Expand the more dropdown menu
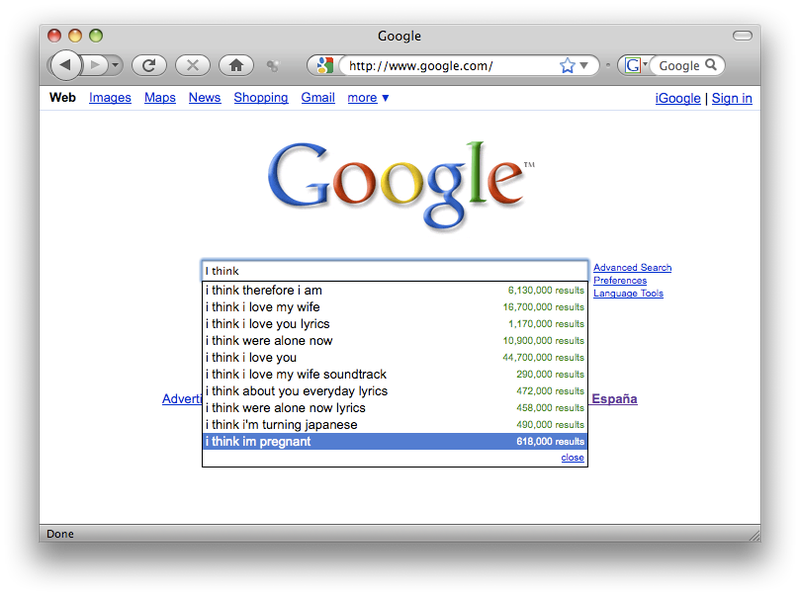The height and width of the screenshot is (596, 800). coord(368,97)
